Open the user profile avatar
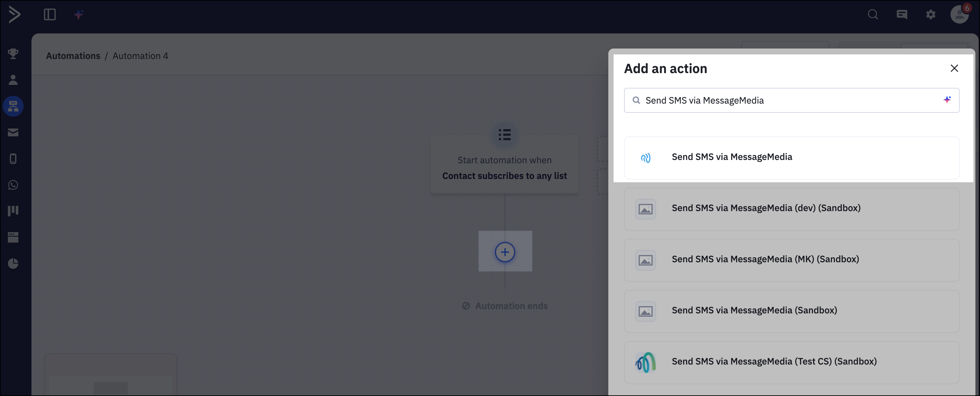Image resolution: width=980 pixels, height=396 pixels. tap(959, 14)
